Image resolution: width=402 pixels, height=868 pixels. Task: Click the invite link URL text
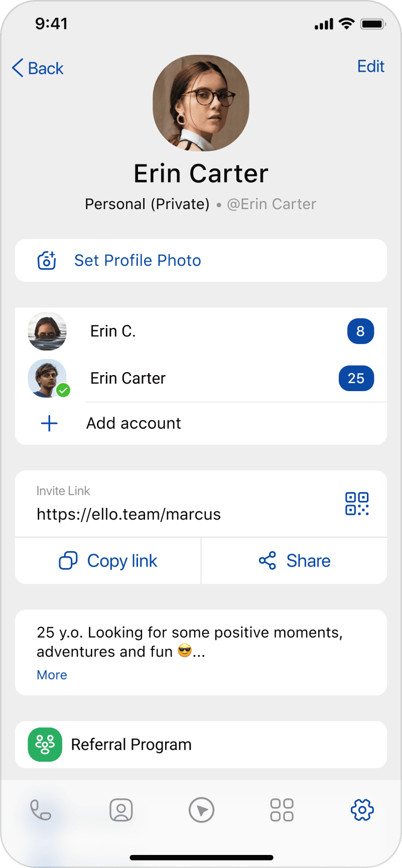point(128,514)
